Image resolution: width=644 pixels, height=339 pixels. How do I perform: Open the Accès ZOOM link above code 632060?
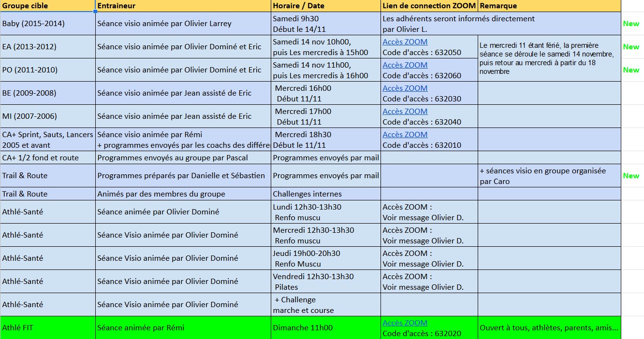[x=405, y=65]
